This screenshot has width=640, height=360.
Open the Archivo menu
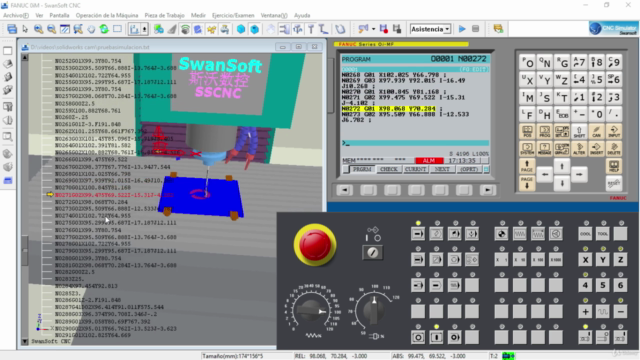click(x=16, y=15)
